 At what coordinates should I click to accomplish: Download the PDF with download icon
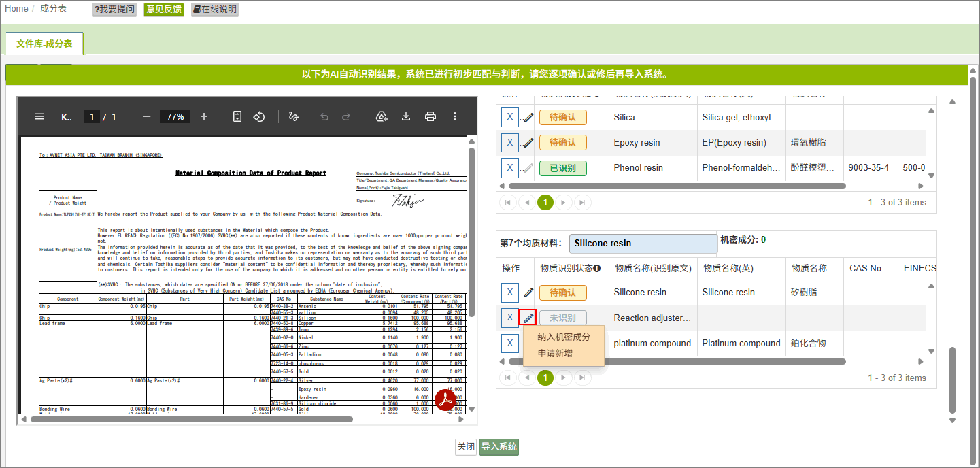[406, 116]
